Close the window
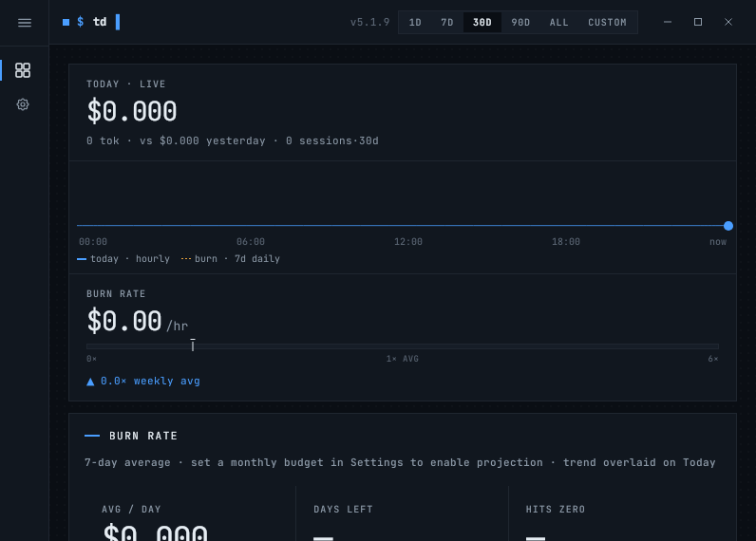This screenshot has height=541, width=756. tap(728, 22)
